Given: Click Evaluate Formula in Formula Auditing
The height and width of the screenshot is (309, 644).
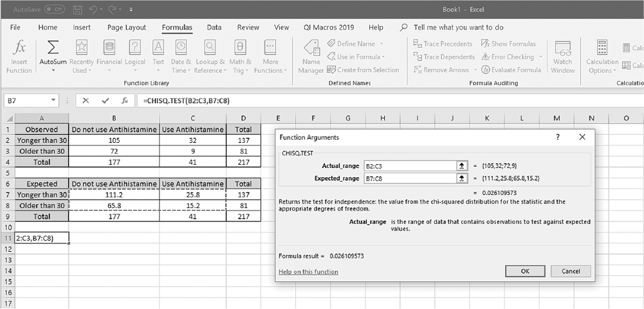Looking at the screenshot, I should click(x=511, y=70).
